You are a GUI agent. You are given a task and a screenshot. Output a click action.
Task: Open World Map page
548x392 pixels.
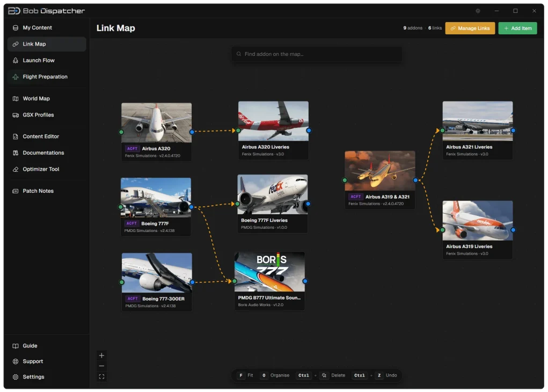tap(47, 99)
